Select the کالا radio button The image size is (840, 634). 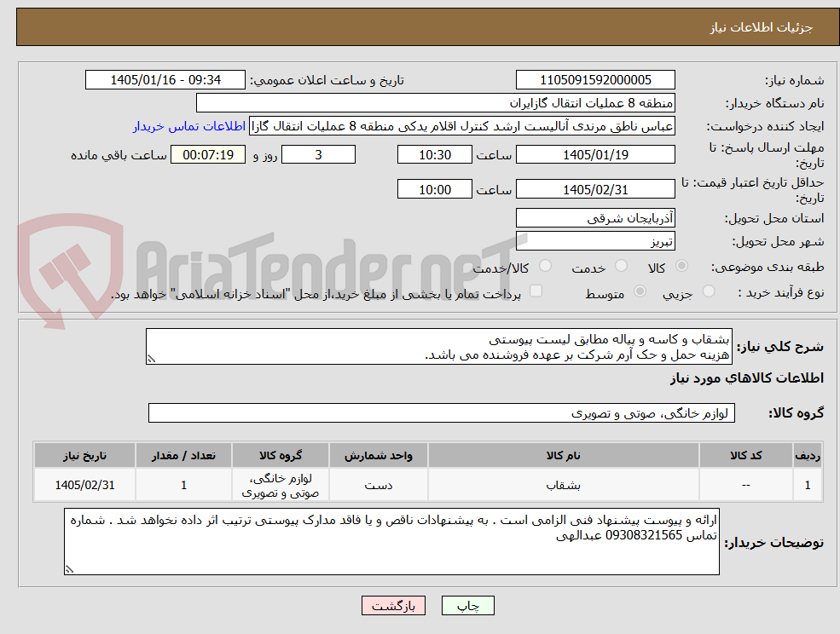682,266
